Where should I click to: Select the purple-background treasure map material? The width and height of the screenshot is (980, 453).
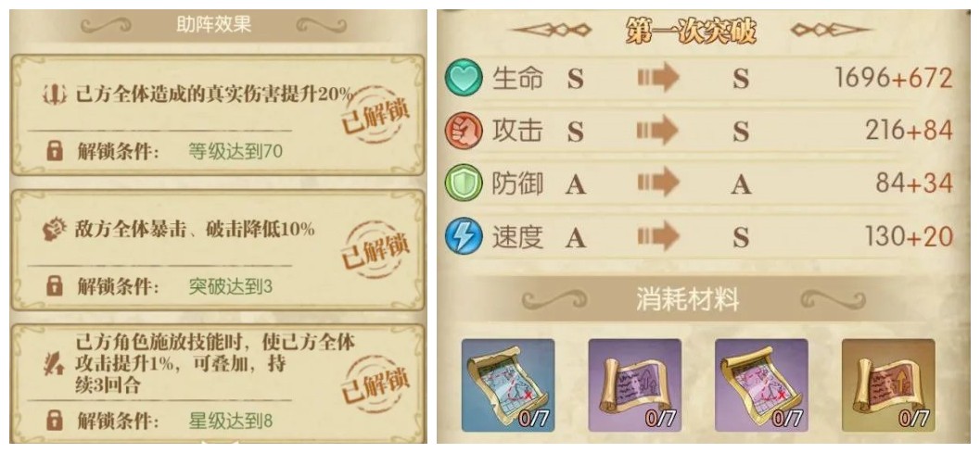761,385
